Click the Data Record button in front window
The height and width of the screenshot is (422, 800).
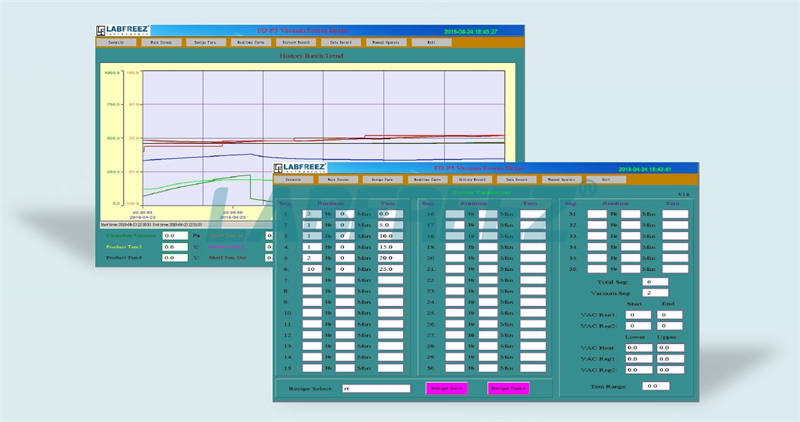[x=516, y=181]
